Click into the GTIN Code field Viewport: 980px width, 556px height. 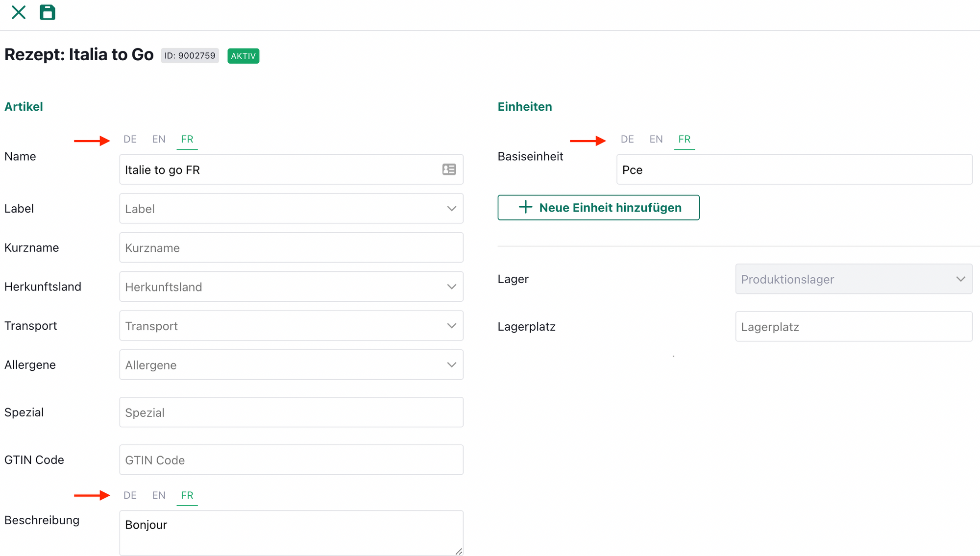[291, 460]
